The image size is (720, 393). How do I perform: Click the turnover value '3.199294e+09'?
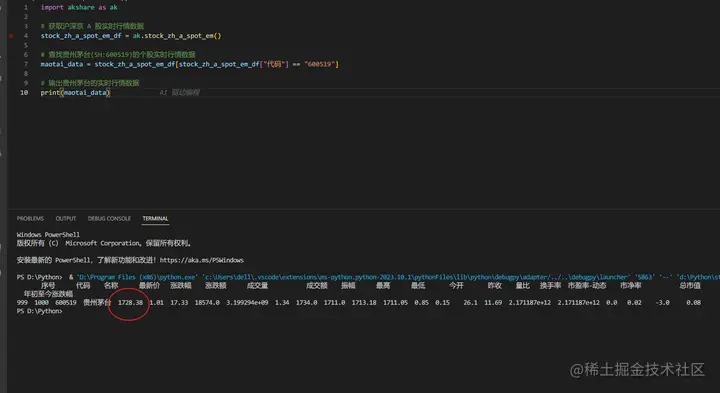click(x=247, y=303)
